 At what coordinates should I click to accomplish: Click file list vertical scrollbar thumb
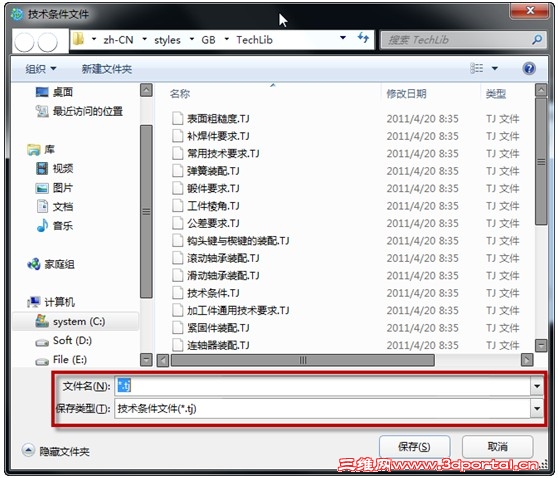[541, 162]
